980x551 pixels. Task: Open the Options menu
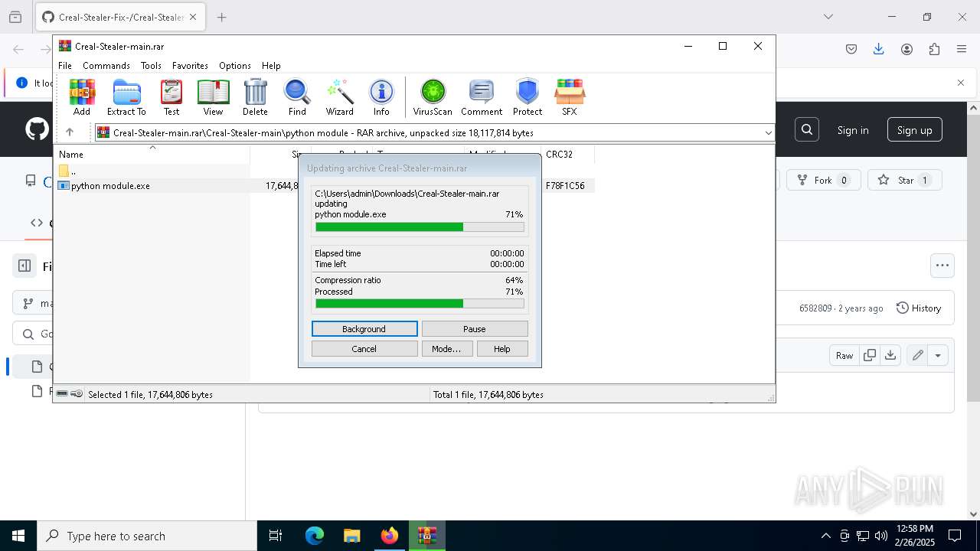(235, 66)
